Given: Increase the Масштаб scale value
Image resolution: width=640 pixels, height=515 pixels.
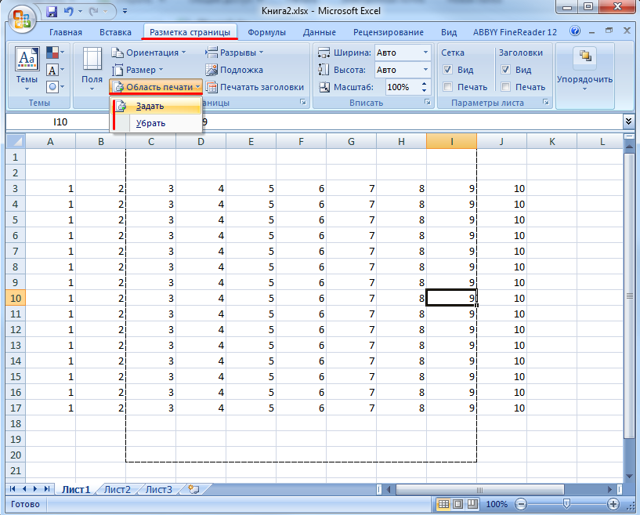Looking at the screenshot, I should 424,84.
